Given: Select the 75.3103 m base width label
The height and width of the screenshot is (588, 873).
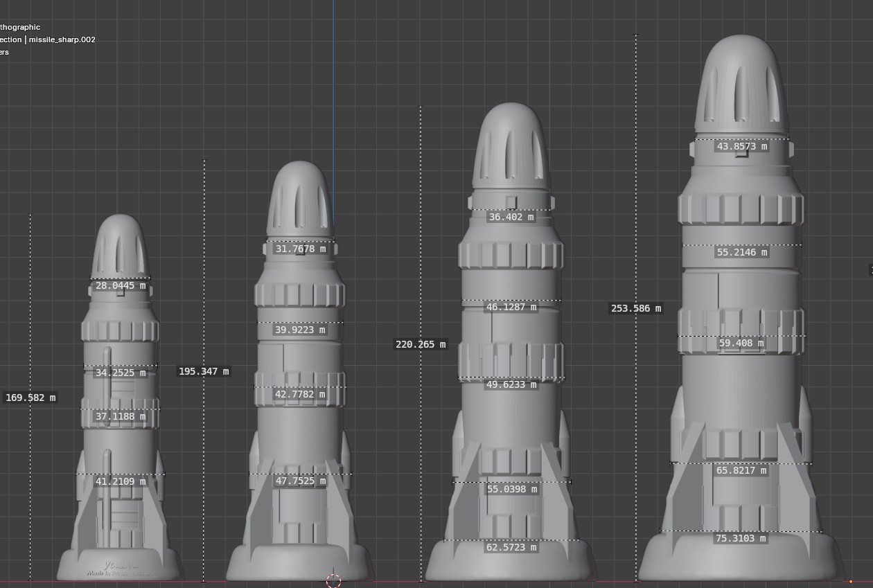Looking at the screenshot, I should tap(741, 538).
